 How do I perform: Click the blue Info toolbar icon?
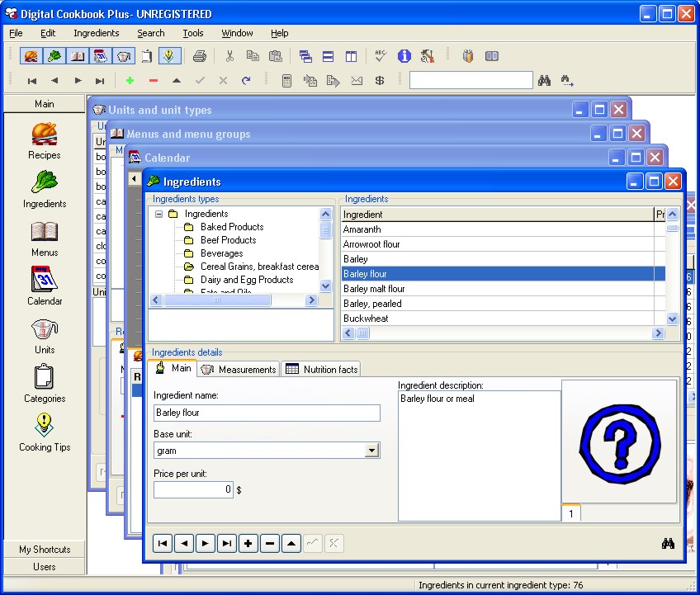[404, 56]
